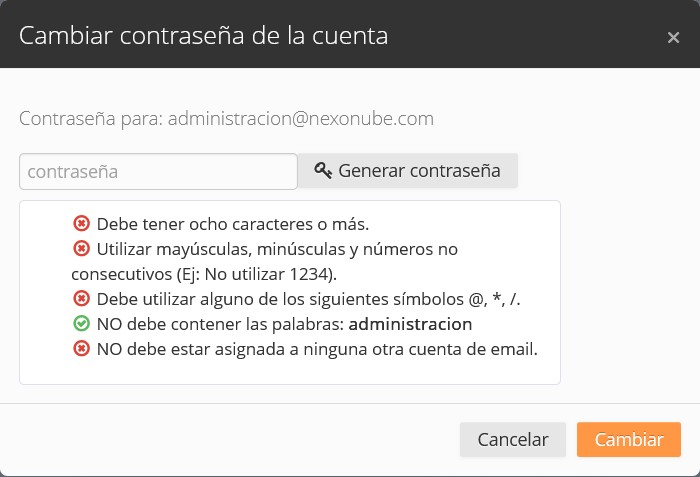Image resolution: width=700 pixels, height=477 pixels.
Task: Click the bold word 'administracion' in the rules
Action: click(x=410, y=324)
